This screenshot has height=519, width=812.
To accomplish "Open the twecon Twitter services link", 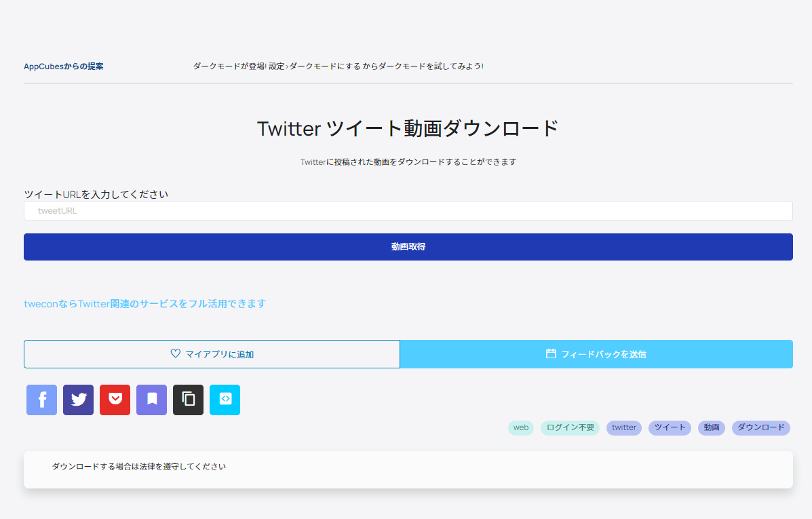I will pos(145,303).
